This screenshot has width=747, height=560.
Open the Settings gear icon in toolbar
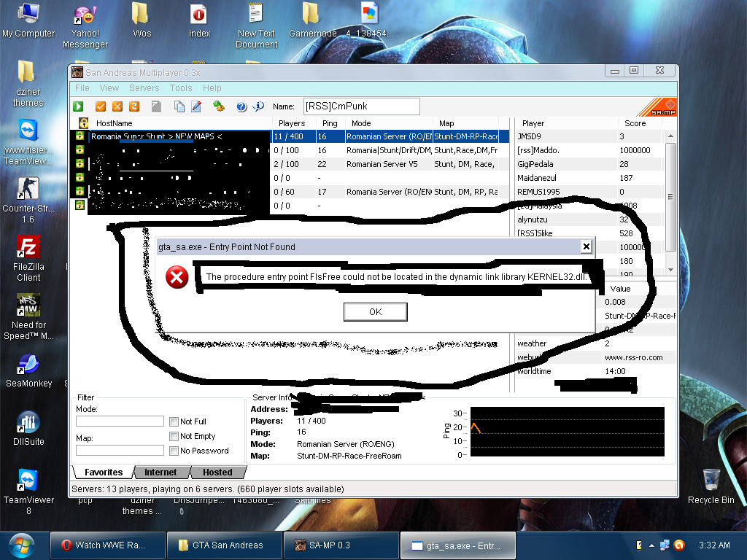pyautogui.click(x=219, y=106)
